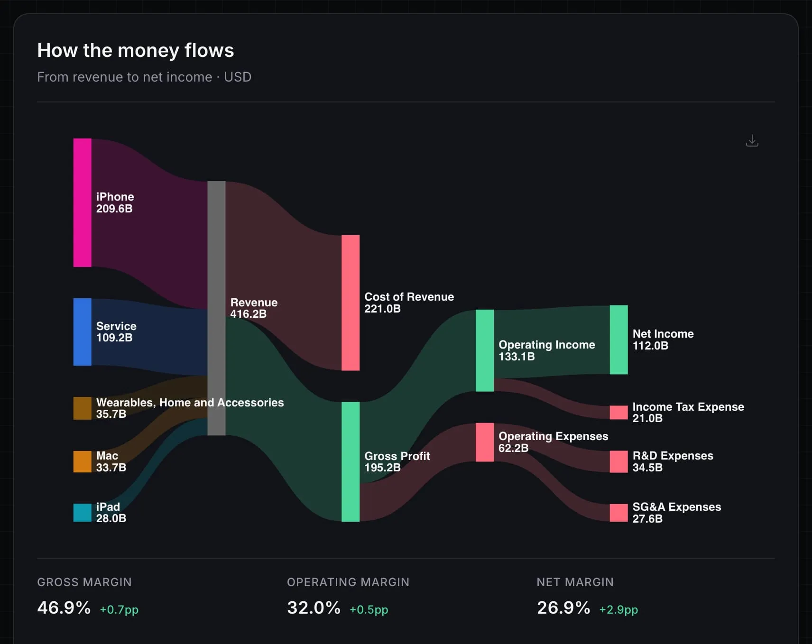Screen dimensions: 812x644
Task: Click the "Revenue 416.2B" label
Action: click(254, 308)
